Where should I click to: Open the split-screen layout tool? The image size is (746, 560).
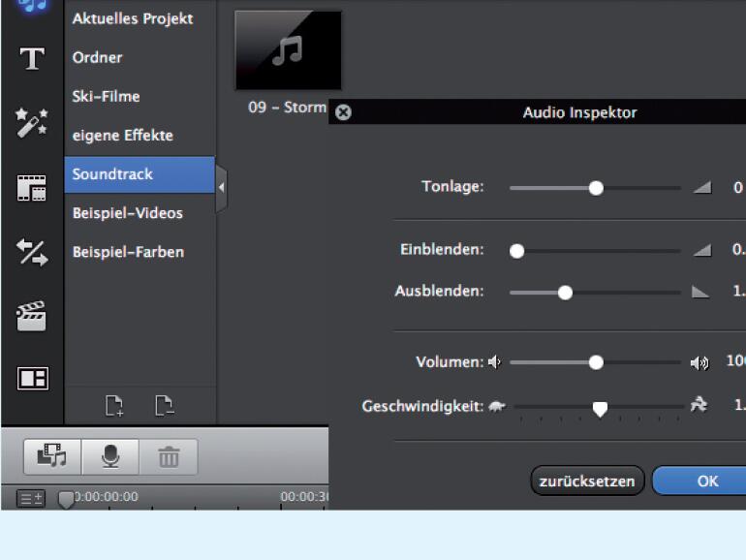click(x=32, y=378)
